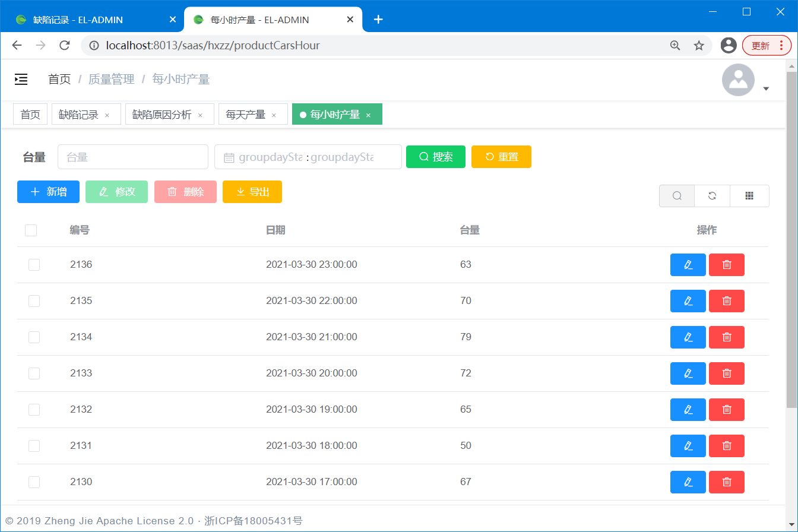Collapse the sidebar with the hamburger icon
The image size is (798, 532).
click(x=21, y=79)
